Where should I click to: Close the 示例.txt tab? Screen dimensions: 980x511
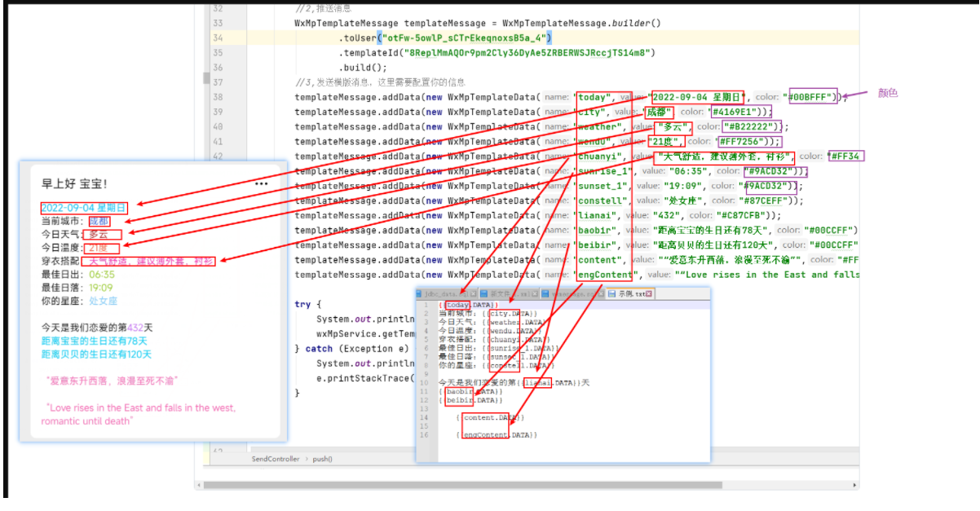648,293
